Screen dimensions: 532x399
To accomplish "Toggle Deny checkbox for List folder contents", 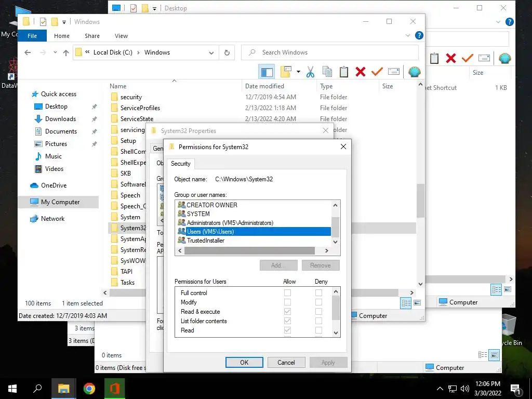I will point(318,321).
